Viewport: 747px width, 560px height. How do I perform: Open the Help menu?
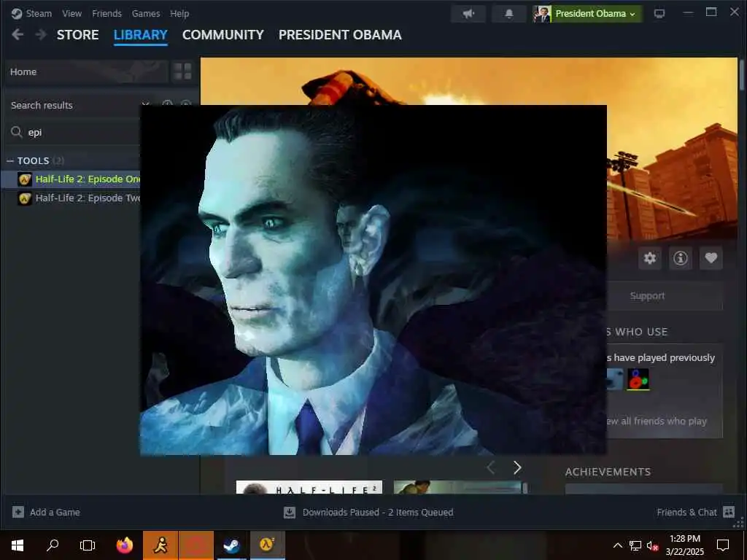pyautogui.click(x=179, y=13)
